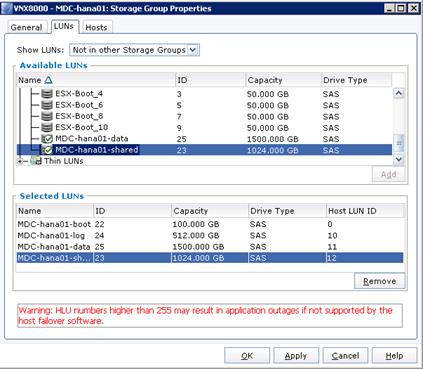The height and width of the screenshot is (369, 423).
Task: Click the ESX-Boot_6 LUN disk icon
Action: [x=47, y=105]
